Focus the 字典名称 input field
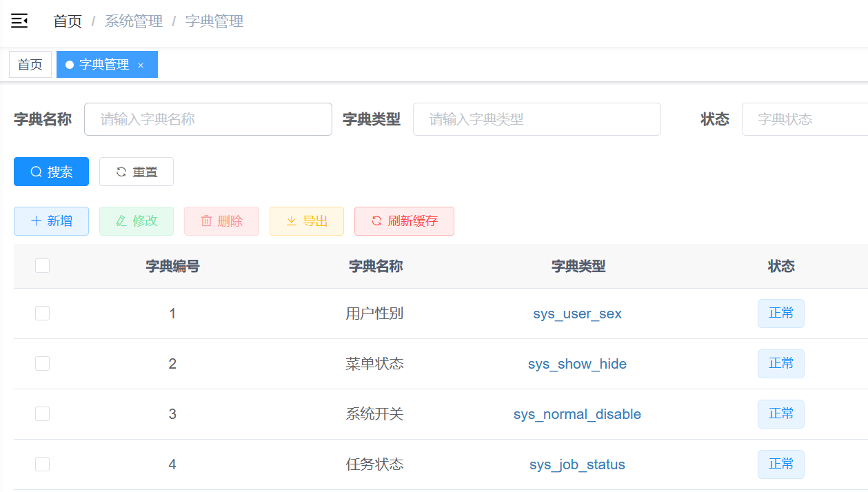The height and width of the screenshot is (492, 868). pos(208,119)
